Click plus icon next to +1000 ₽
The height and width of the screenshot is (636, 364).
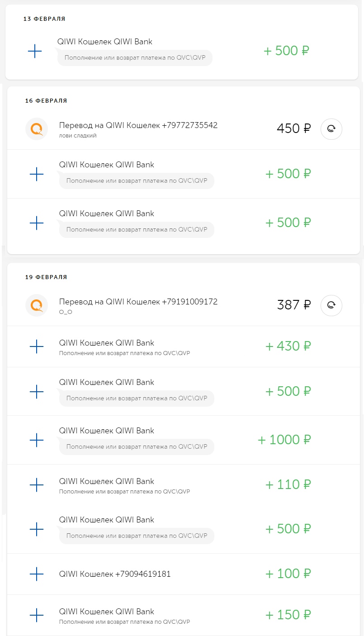[x=37, y=440]
